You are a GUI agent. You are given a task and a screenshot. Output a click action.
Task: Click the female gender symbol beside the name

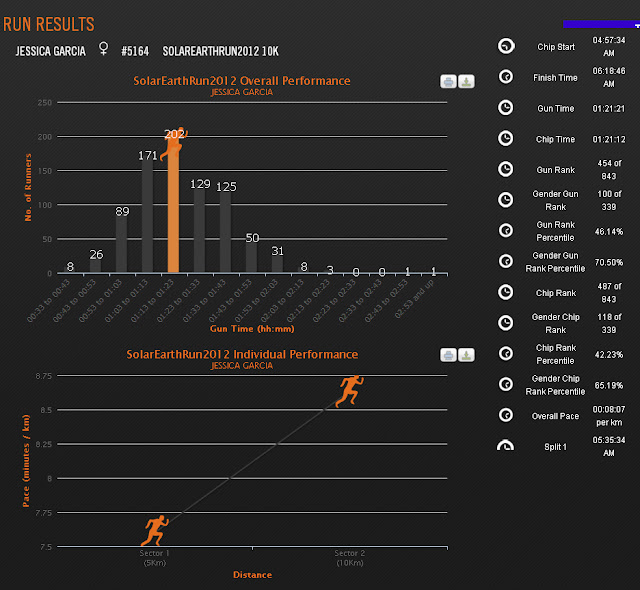(x=104, y=49)
